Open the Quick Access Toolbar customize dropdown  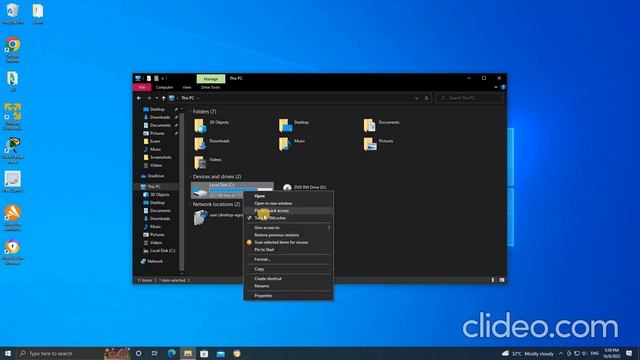163,78
